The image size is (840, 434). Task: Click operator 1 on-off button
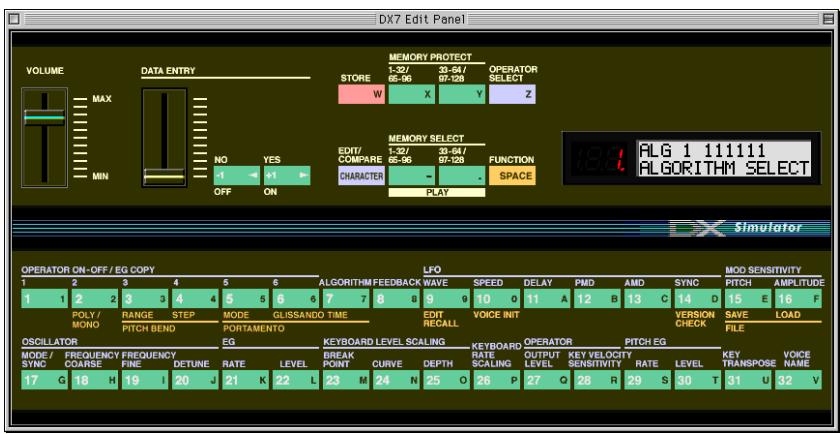[44, 299]
